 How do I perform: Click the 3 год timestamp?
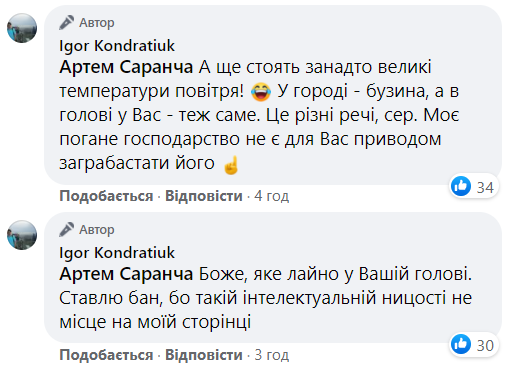(x=271, y=355)
